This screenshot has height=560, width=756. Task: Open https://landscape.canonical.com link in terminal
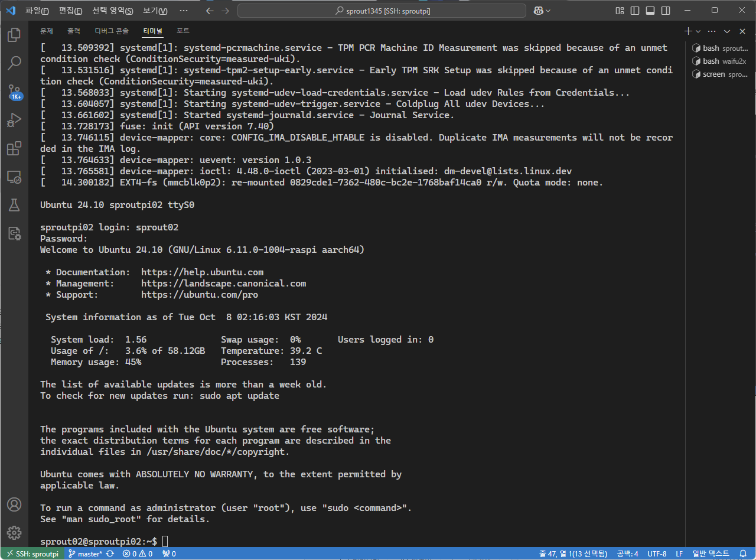point(224,284)
